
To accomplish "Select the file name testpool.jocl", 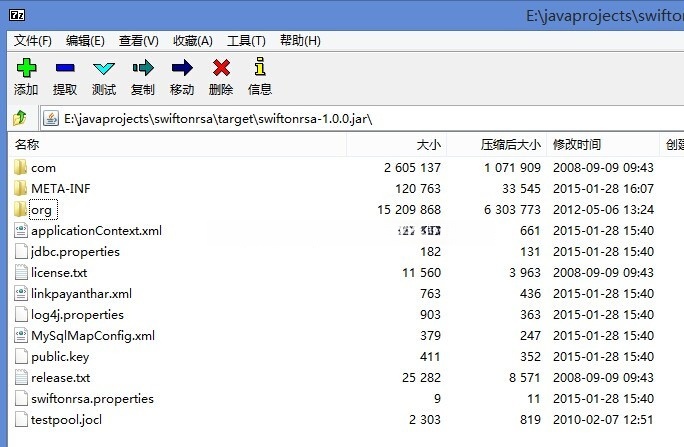I will (x=66, y=420).
